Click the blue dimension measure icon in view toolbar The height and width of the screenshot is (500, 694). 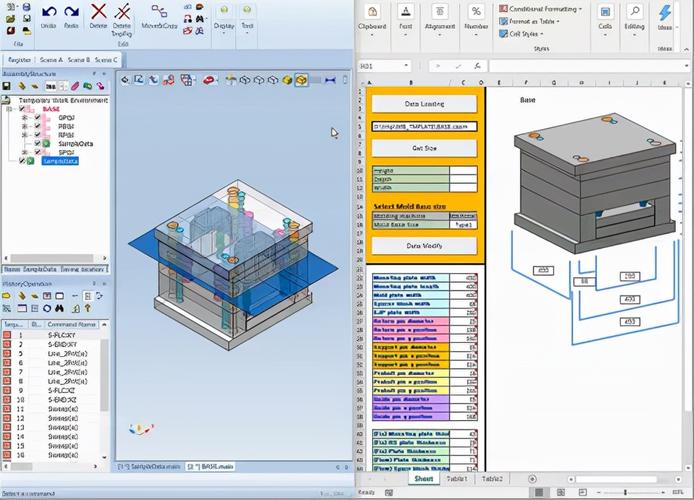[330, 80]
